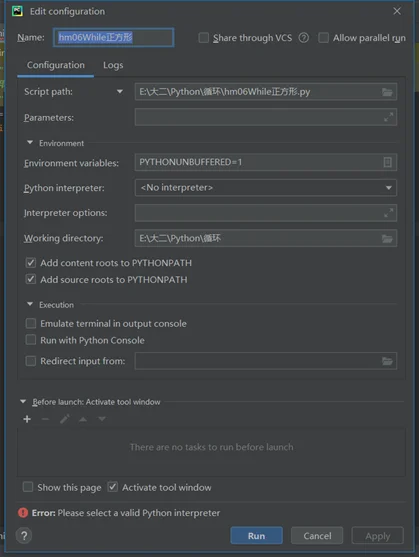Browse for script path folder icon

point(387,92)
